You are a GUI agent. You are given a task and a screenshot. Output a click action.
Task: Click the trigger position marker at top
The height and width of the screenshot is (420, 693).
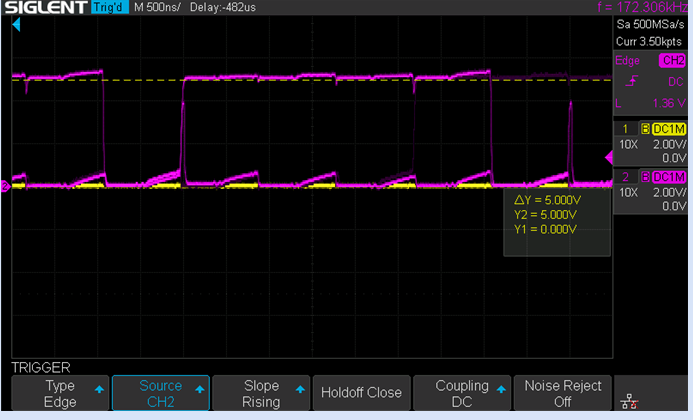click(17, 22)
